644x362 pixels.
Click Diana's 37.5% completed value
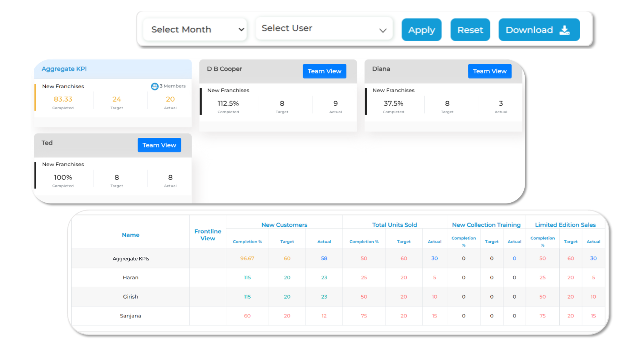393,103
